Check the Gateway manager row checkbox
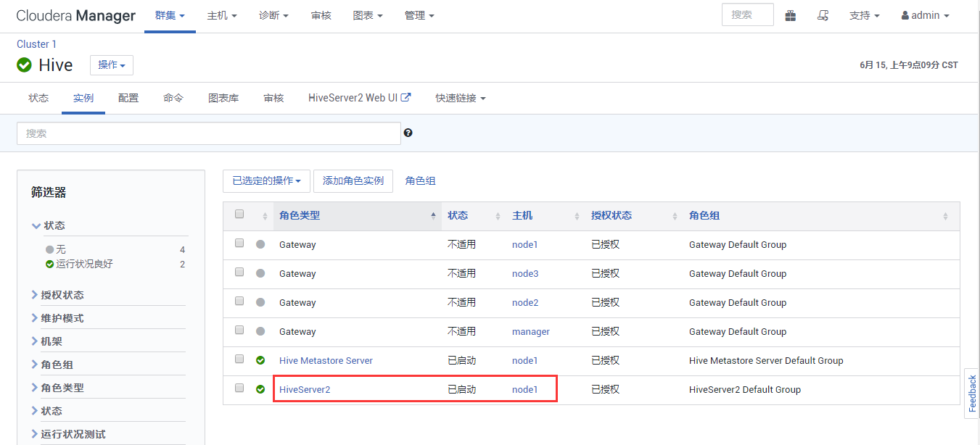 (x=239, y=330)
